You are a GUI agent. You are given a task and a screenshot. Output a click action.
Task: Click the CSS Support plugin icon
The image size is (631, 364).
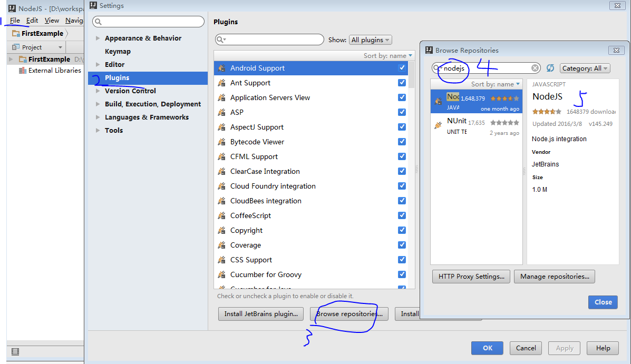tap(221, 260)
